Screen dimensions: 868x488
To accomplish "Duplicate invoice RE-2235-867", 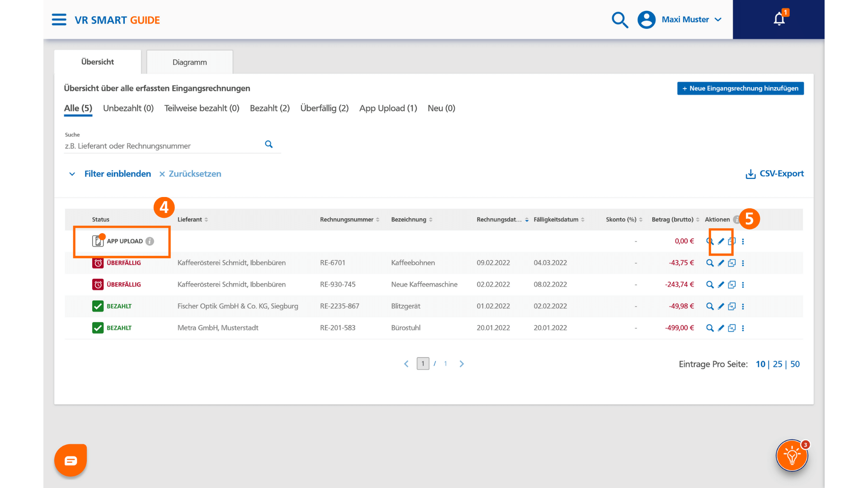I will coord(732,306).
